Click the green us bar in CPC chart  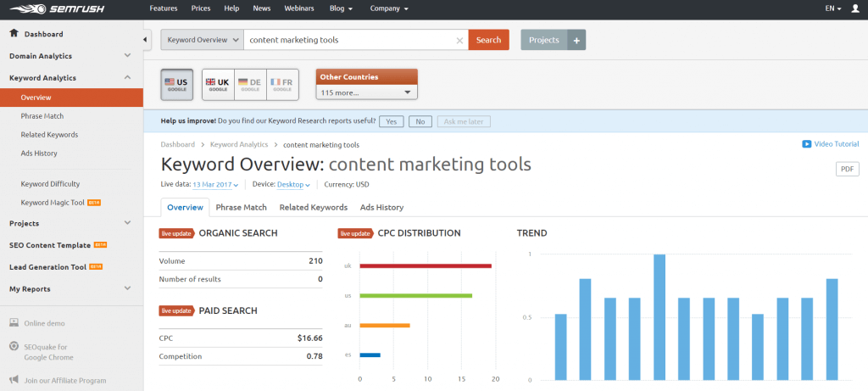(x=415, y=296)
